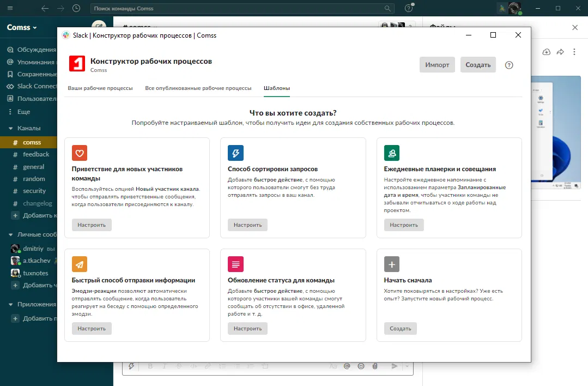Open the random channel

28,179
